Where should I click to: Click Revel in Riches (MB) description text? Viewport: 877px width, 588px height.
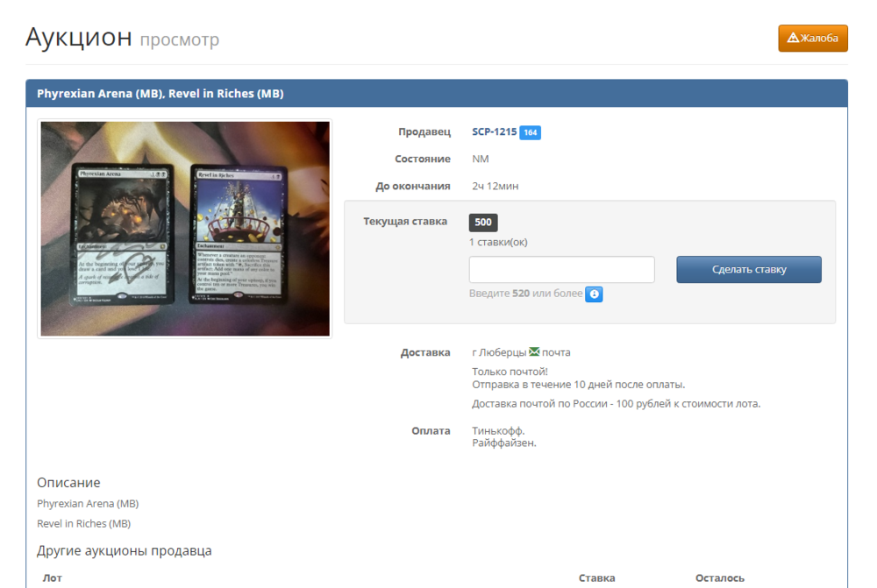pos(83,524)
